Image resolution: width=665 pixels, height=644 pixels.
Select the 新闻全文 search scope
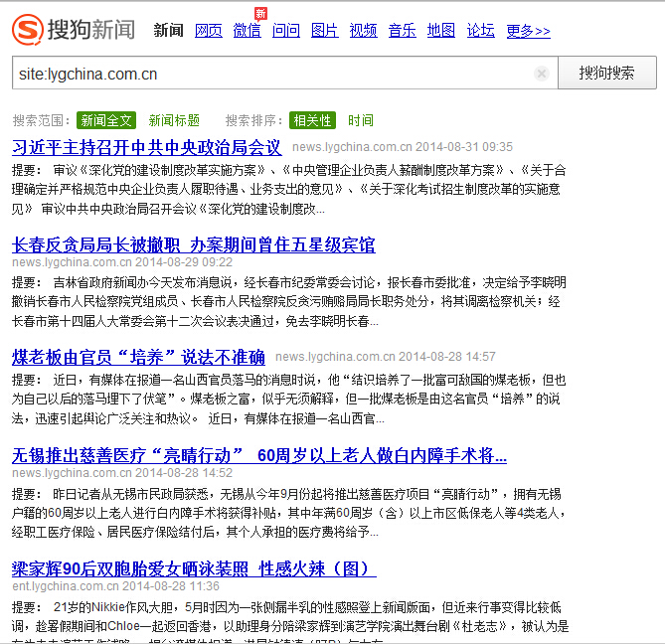(x=106, y=120)
